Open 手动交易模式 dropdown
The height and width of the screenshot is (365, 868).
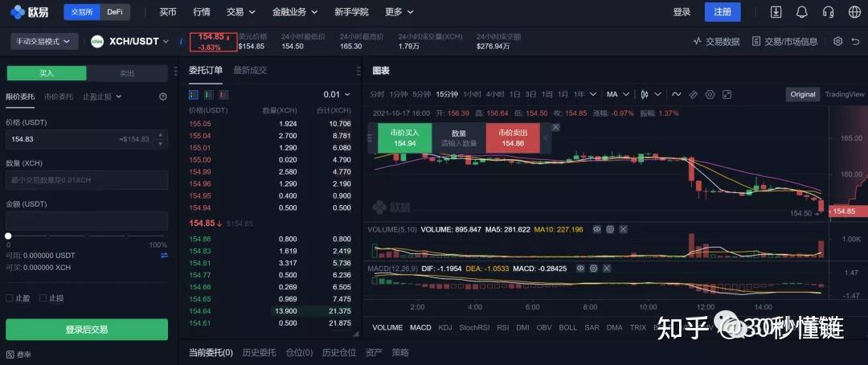43,41
